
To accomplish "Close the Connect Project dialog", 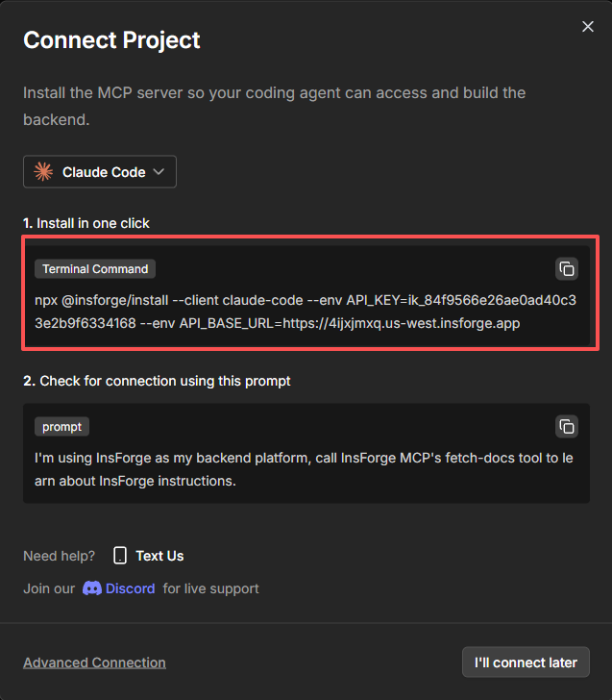I will pyautogui.click(x=588, y=27).
